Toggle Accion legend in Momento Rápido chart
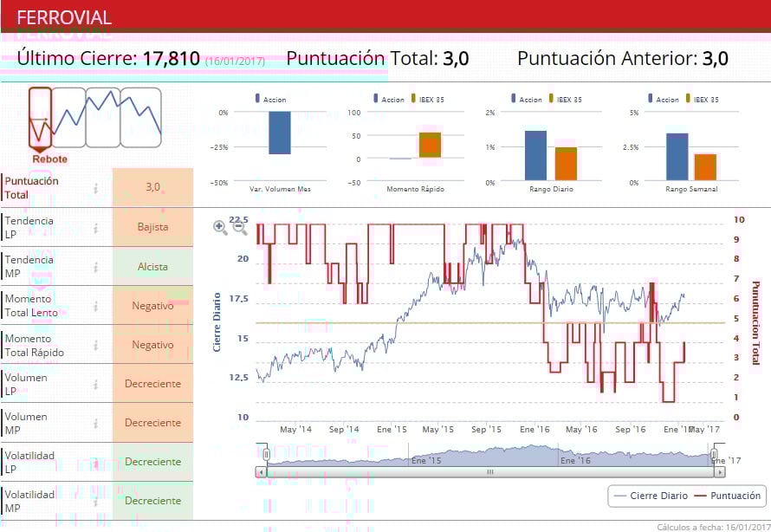The image size is (771, 532). pyautogui.click(x=388, y=99)
